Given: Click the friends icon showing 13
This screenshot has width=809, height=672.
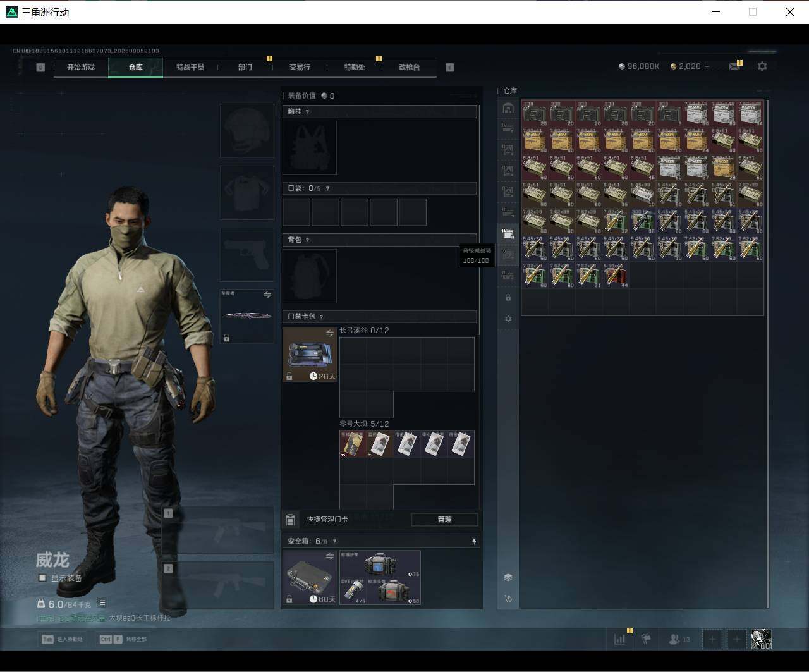Looking at the screenshot, I should pyautogui.click(x=679, y=639).
